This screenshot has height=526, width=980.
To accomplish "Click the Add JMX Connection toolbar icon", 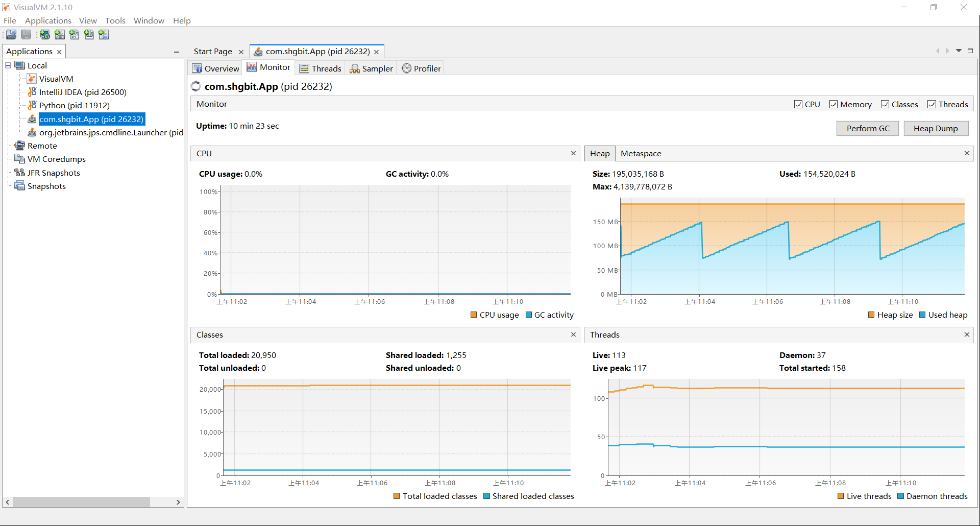I will coord(60,35).
